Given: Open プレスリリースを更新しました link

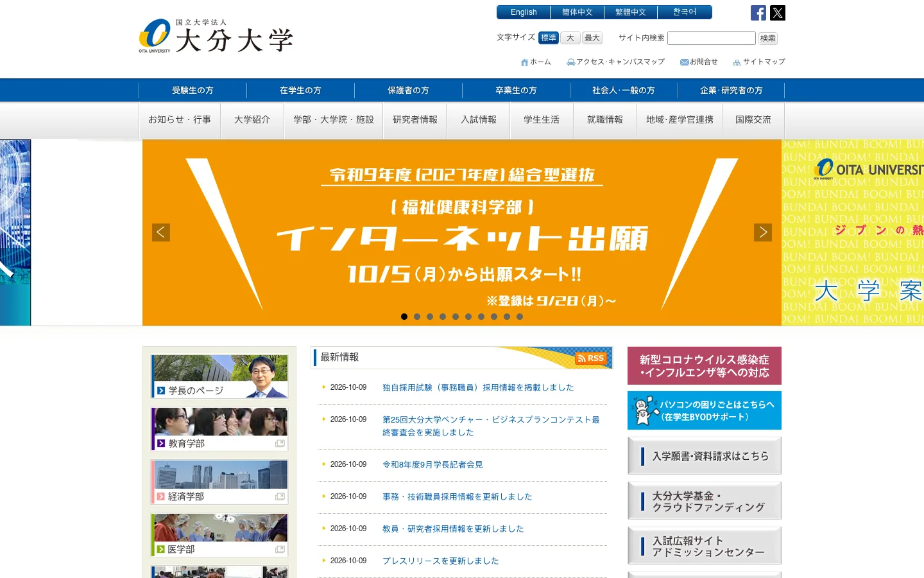Looking at the screenshot, I should pos(440,561).
